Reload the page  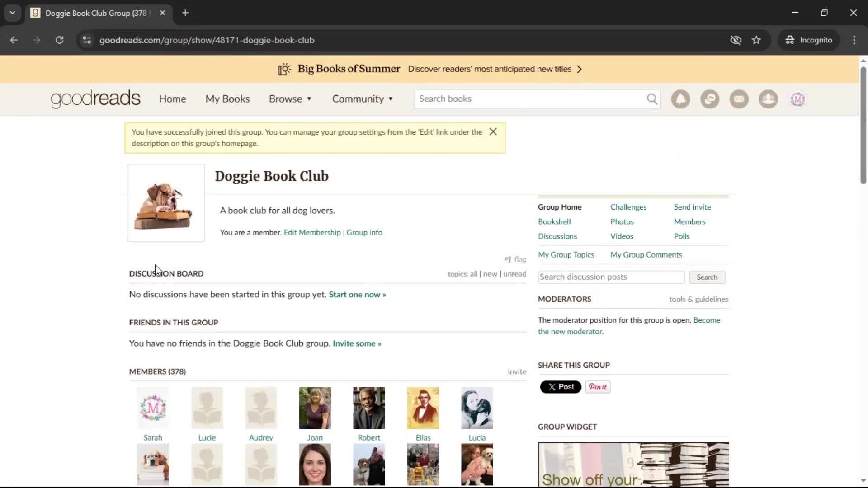click(x=59, y=40)
